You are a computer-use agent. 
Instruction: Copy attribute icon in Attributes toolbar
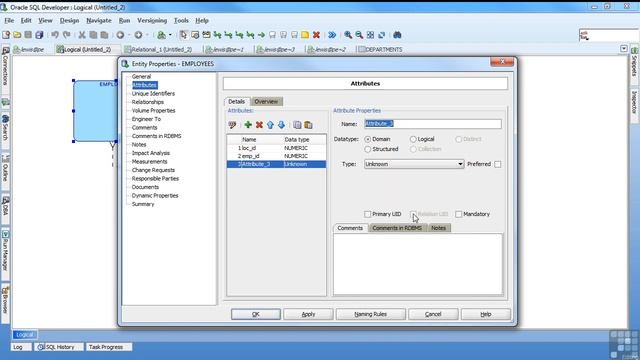point(297,125)
